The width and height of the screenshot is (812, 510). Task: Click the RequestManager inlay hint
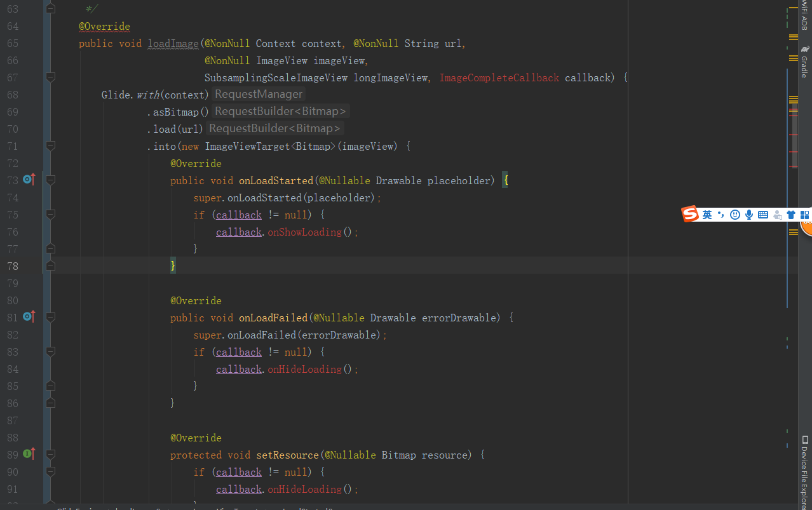[259, 94]
